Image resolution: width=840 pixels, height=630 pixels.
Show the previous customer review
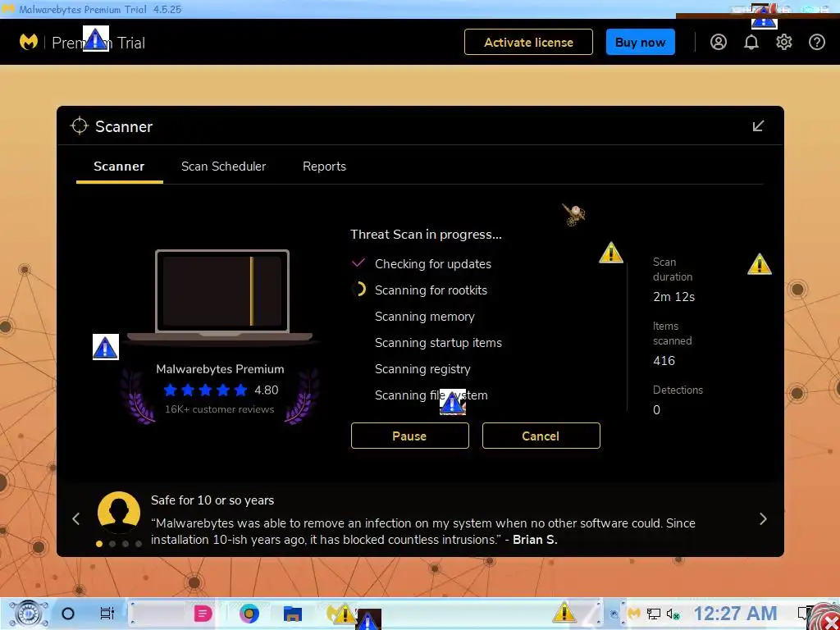tap(76, 518)
